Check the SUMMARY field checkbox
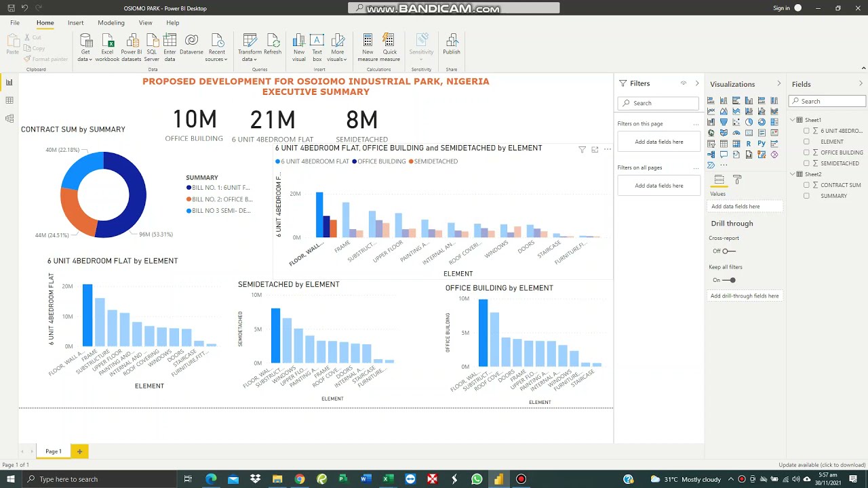The width and height of the screenshot is (868, 488). point(806,196)
